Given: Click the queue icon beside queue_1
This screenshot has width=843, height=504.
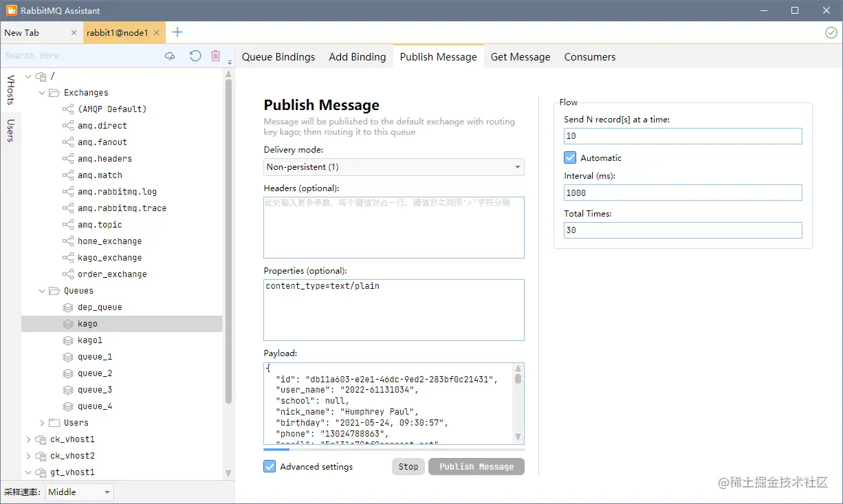Looking at the screenshot, I should (68, 357).
